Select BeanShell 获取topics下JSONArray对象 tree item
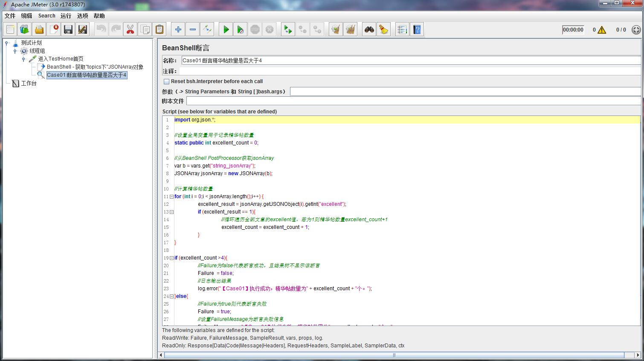This screenshot has height=361, width=644. point(95,67)
